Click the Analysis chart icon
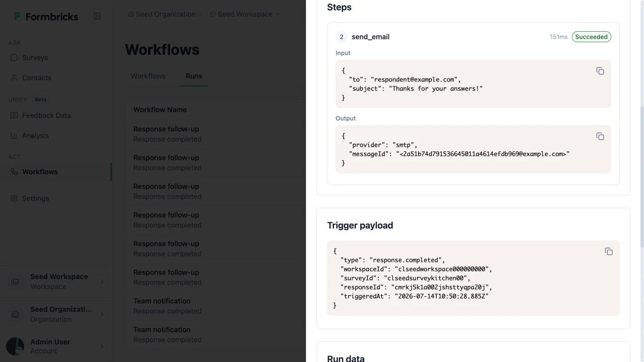Viewport: 644px width, 362px height. point(14,136)
